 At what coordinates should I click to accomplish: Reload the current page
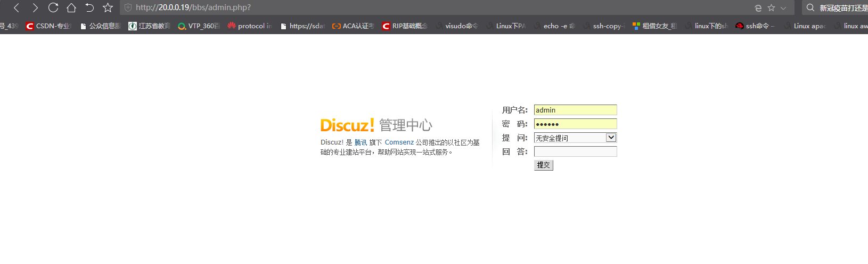coord(53,7)
